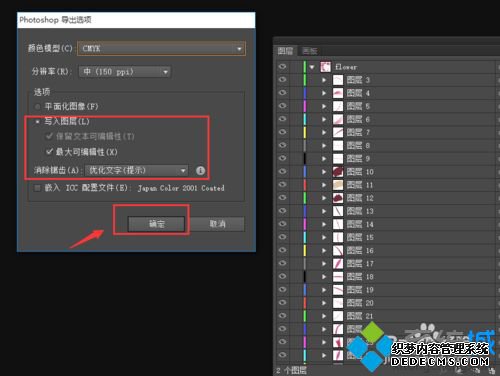The width and height of the screenshot is (500, 376).
Task: Select the 平面化图像 radio option
Action: coord(38,107)
